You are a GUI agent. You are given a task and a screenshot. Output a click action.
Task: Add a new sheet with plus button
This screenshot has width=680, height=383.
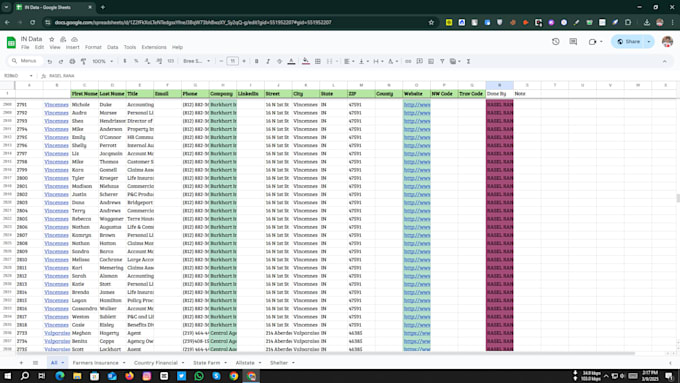point(21,363)
